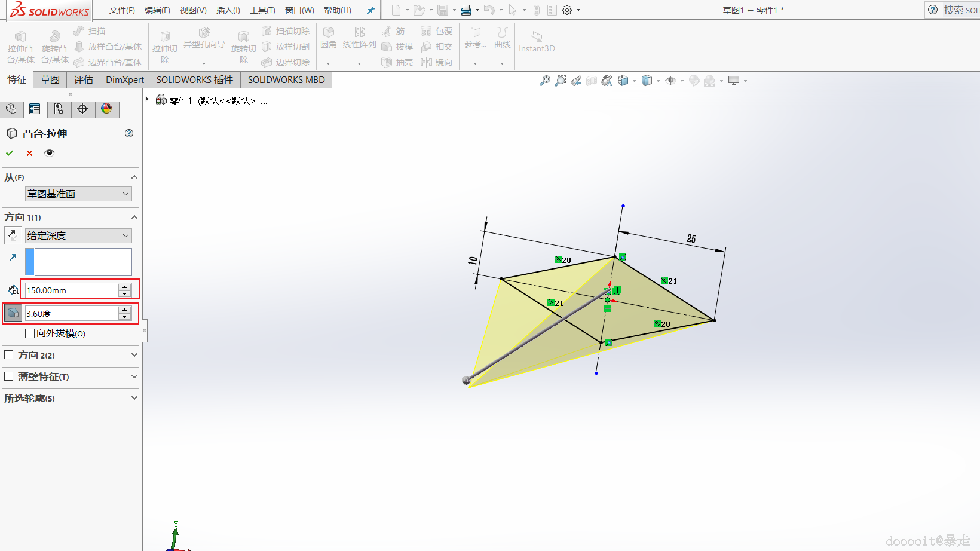
Task: Switch to the 评估 tab
Action: 84,79
